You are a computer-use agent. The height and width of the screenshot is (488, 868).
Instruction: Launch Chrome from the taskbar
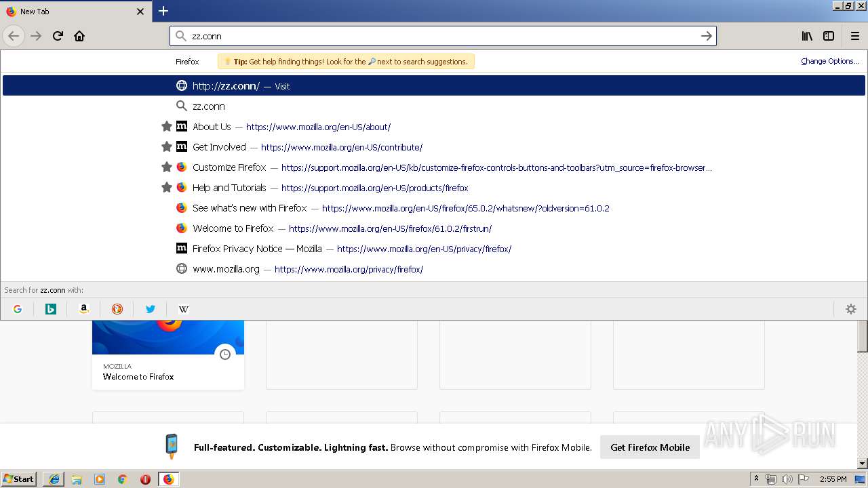pos(123,479)
